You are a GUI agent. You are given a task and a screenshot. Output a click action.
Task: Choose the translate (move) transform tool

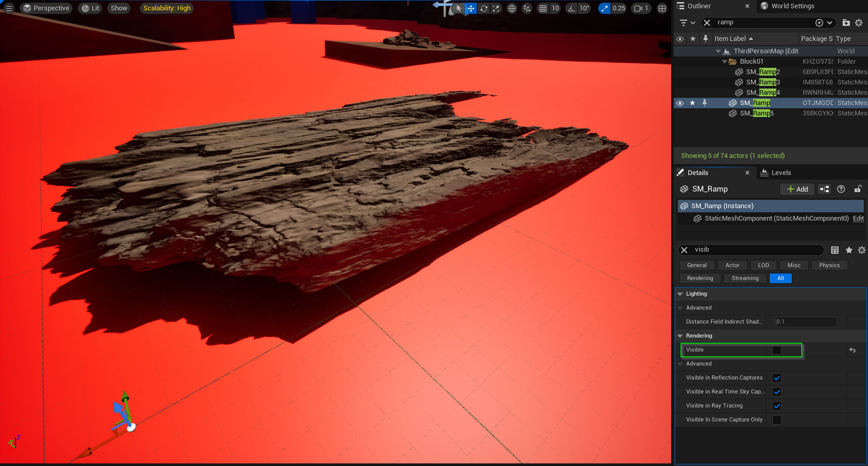[x=471, y=8]
